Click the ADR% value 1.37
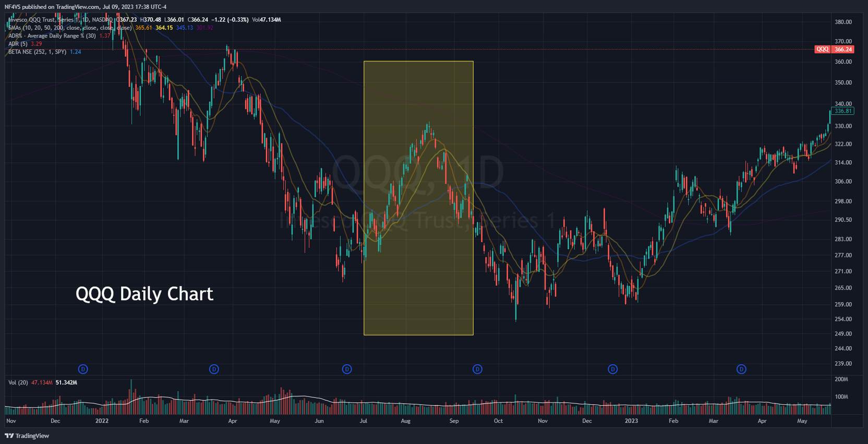The image size is (868, 444). pyautogui.click(x=105, y=36)
